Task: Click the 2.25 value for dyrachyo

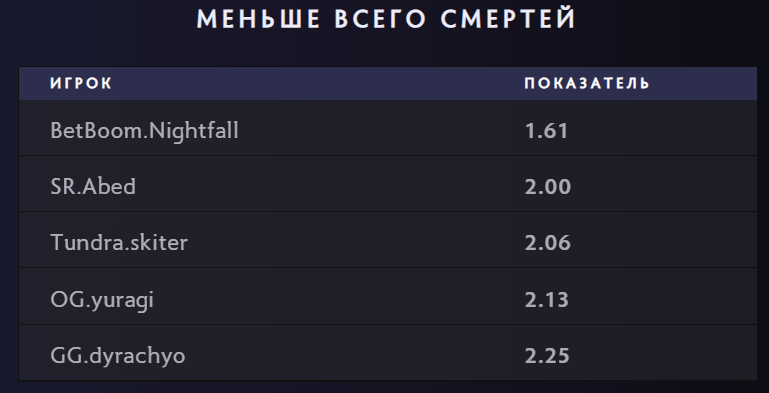Action: [x=547, y=356]
